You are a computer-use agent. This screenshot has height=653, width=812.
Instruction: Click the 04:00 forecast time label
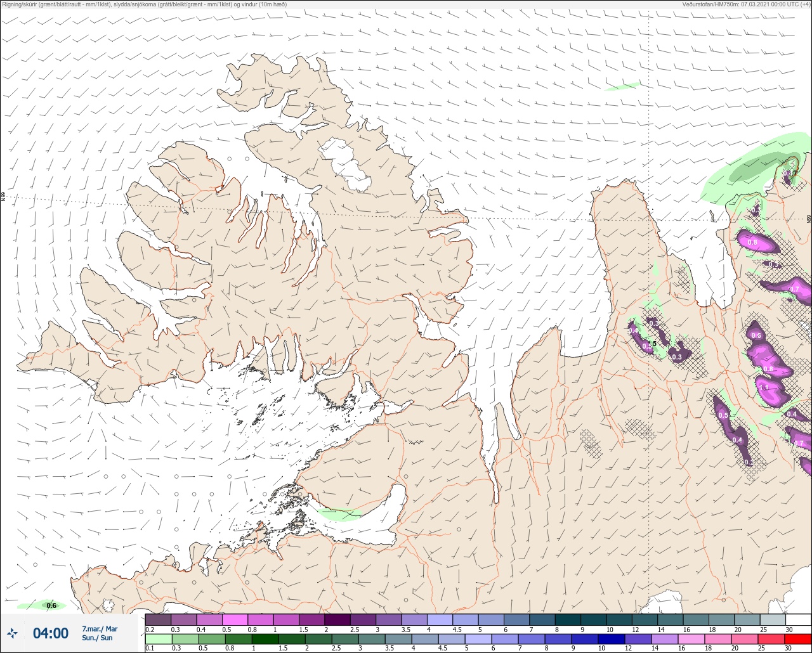tap(51, 633)
